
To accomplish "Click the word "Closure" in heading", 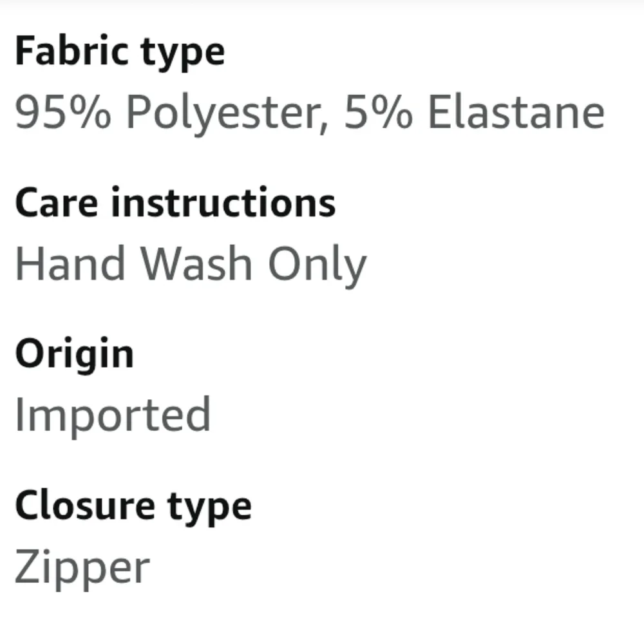I will click(86, 505).
